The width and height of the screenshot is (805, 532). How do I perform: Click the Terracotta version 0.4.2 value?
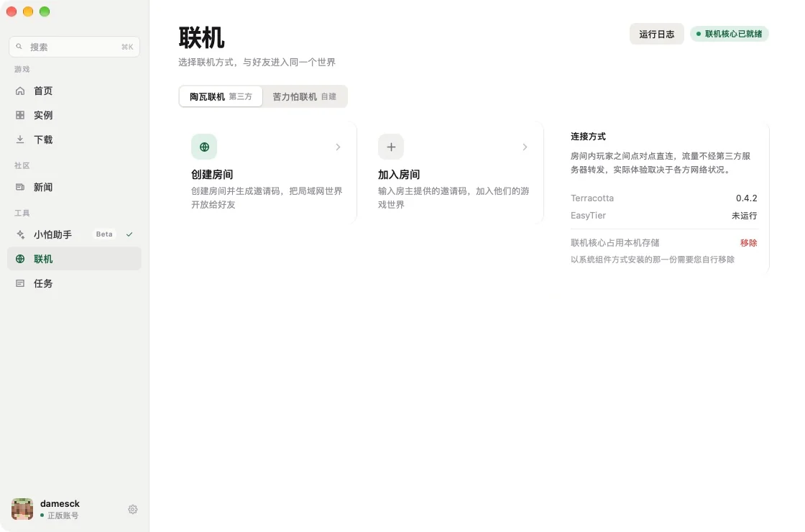(747, 198)
